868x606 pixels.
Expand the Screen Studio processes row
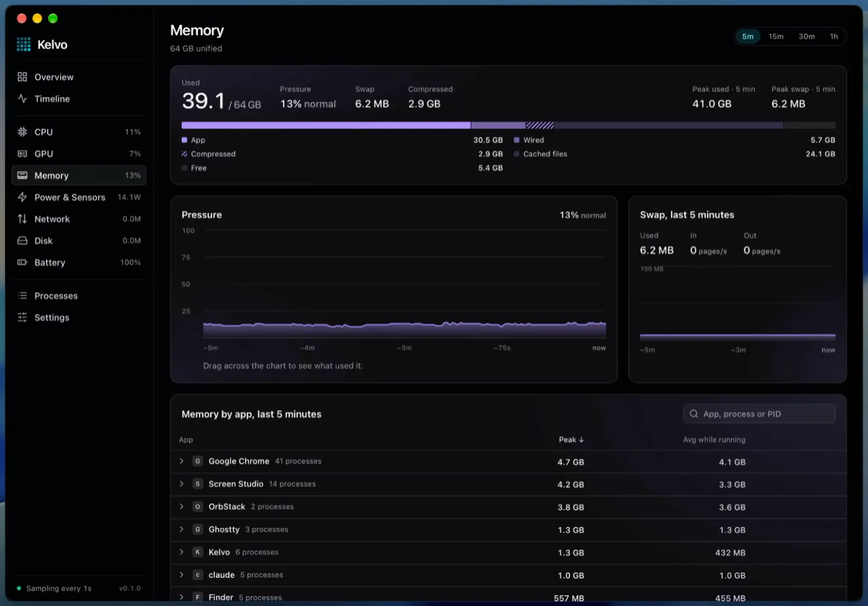(x=182, y=484)
